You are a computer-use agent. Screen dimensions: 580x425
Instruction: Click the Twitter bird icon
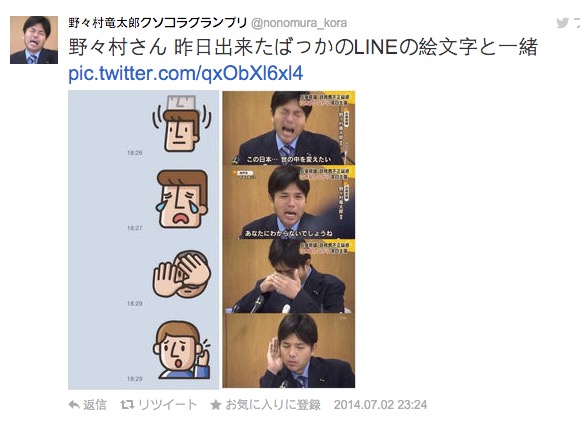[562, 23]
